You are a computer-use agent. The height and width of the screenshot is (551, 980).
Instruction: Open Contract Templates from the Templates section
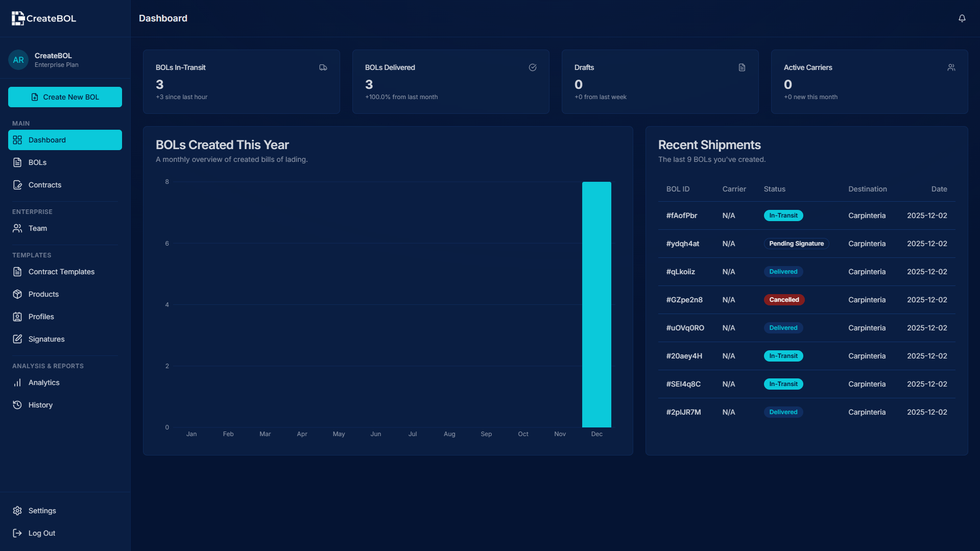[x=61, y=271]
